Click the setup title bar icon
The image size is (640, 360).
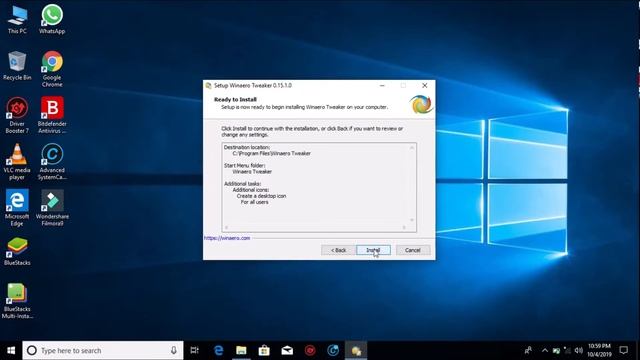click(208, 85)
